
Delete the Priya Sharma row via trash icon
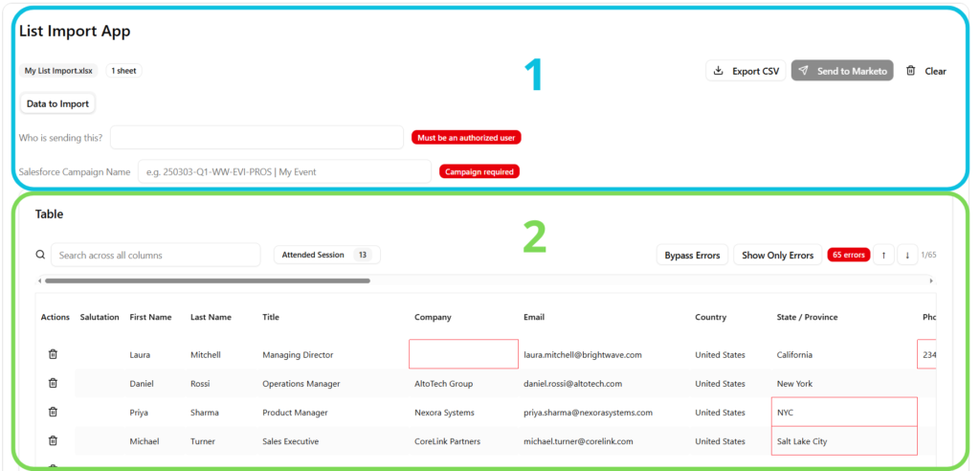[x=53, y=412]
